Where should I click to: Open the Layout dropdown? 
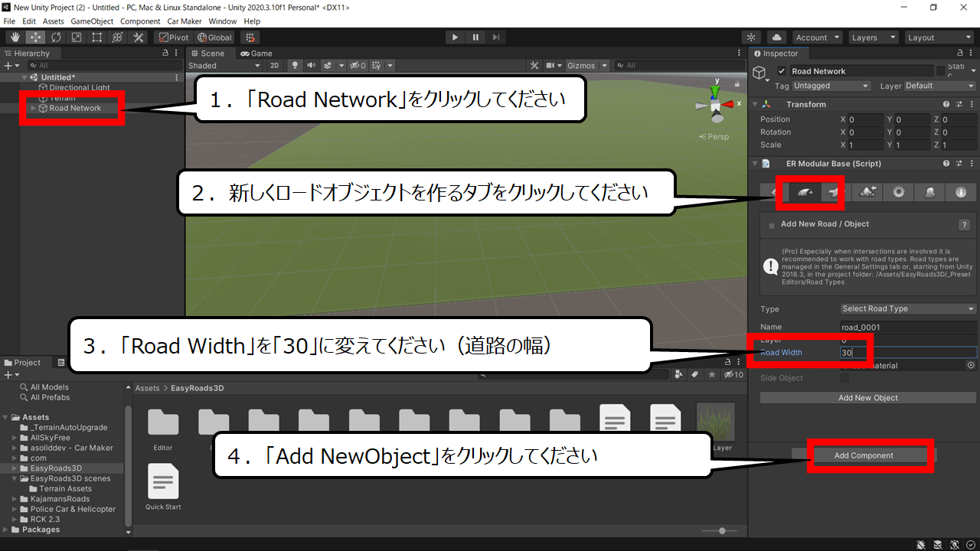[938, 37]
